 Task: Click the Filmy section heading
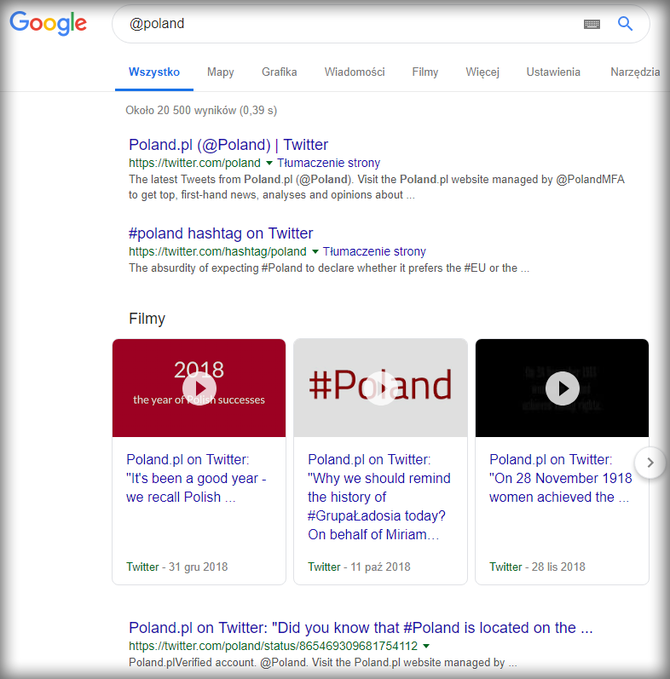(147, 319)
